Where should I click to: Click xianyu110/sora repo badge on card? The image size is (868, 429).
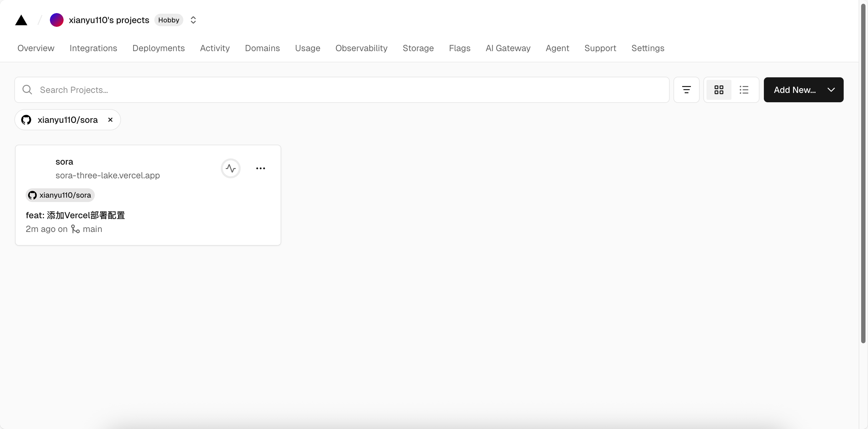click(x=60, y=195)
